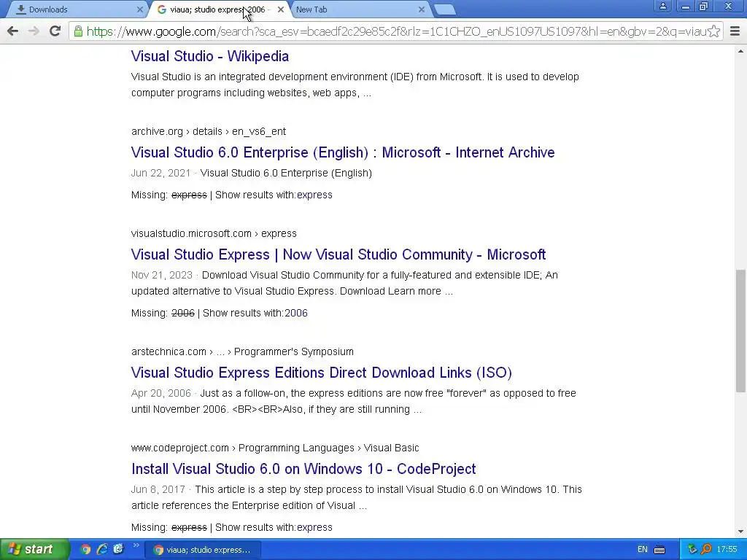Expand the quick launch chevron
The width and height of the screenshot is (747, 560).
click(136, 545)
